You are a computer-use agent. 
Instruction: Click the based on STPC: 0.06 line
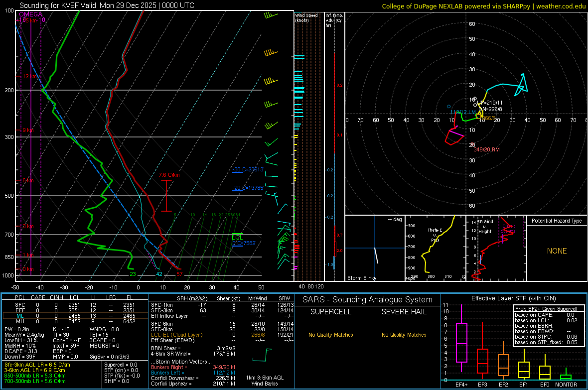546,337
